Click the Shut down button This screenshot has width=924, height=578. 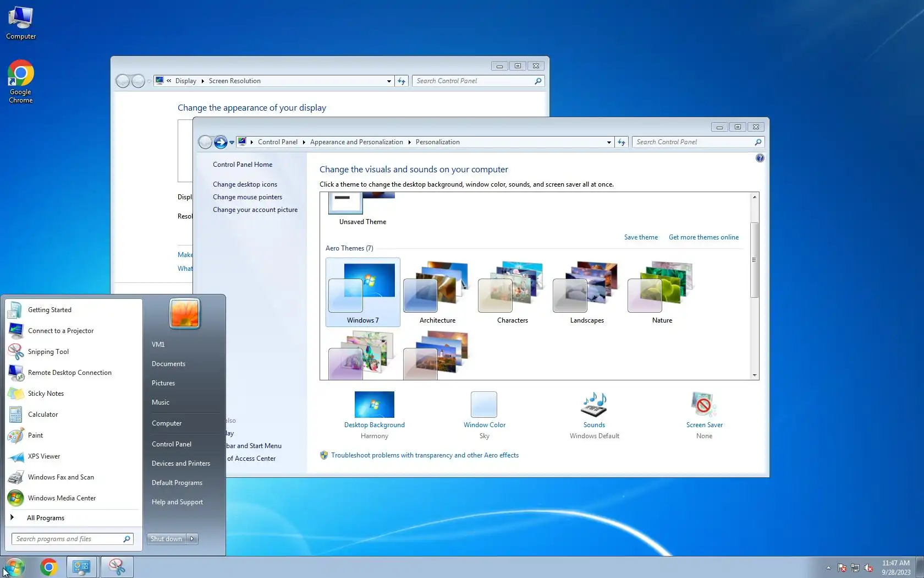(x=167, y=539)
